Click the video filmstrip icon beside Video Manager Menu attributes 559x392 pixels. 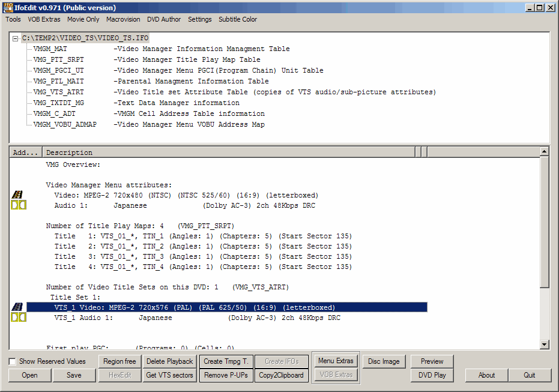pos(18,194)
